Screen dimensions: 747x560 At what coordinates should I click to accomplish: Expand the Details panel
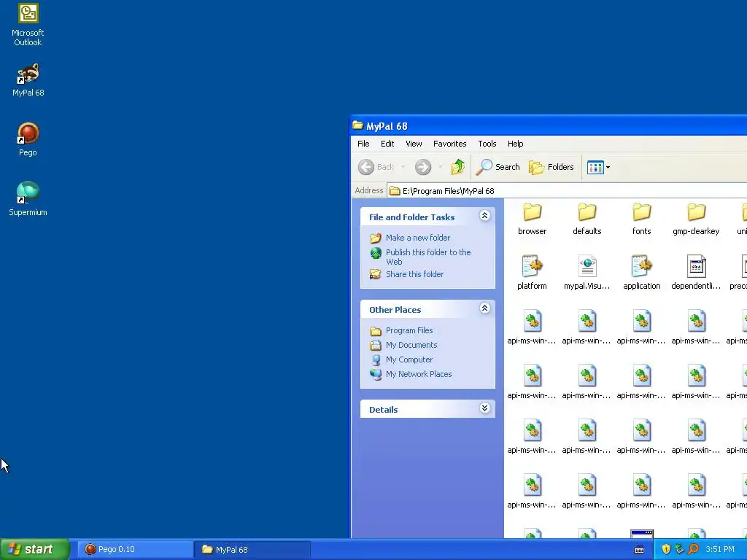(484, 408)
